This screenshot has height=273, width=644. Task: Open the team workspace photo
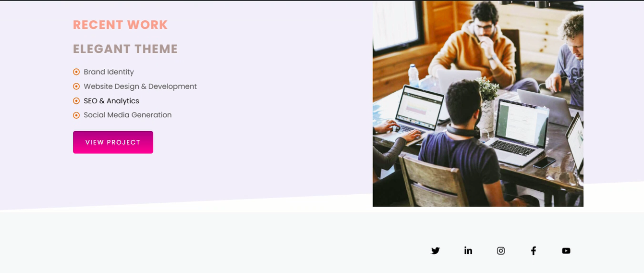tap(478, 104)
